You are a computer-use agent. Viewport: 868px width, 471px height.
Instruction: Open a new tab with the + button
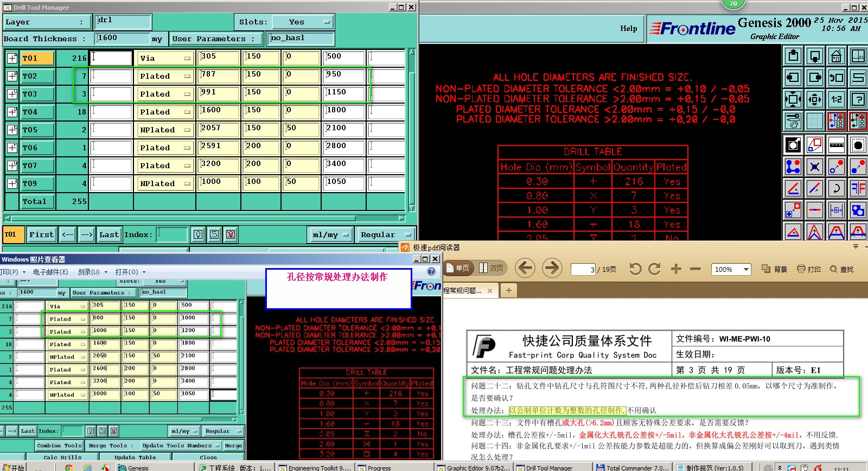pos(508,290)
